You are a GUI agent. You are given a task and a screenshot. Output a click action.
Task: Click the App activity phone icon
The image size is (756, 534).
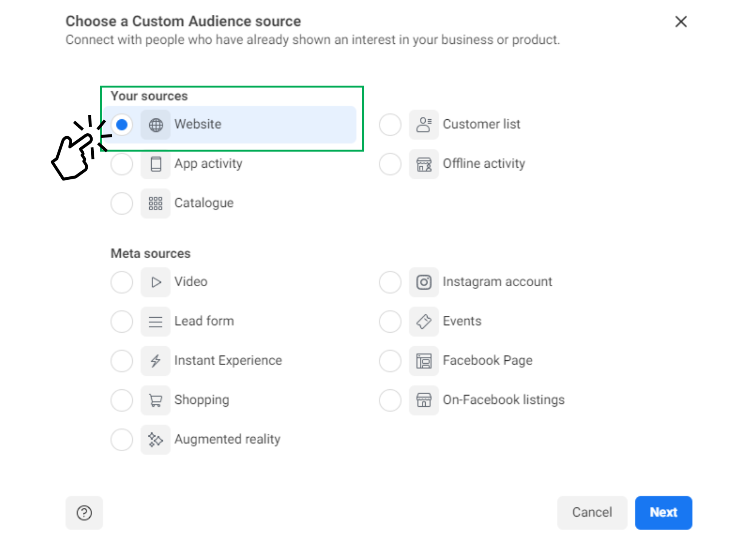point(156,164)
